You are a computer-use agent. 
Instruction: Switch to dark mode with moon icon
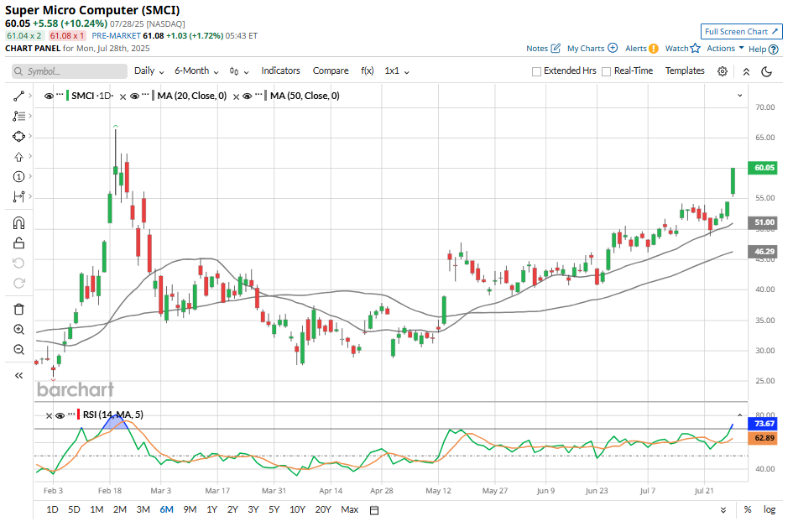coord(767,71)
